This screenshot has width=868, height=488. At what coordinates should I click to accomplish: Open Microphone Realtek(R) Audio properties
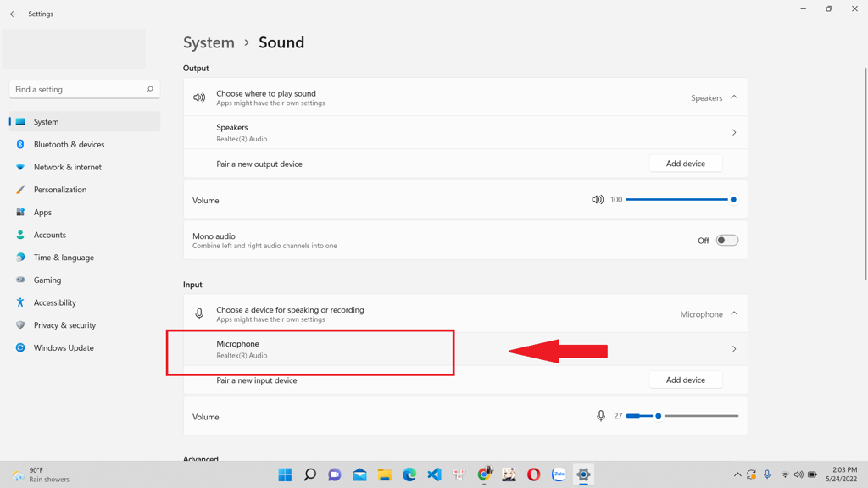click(465, 349)
